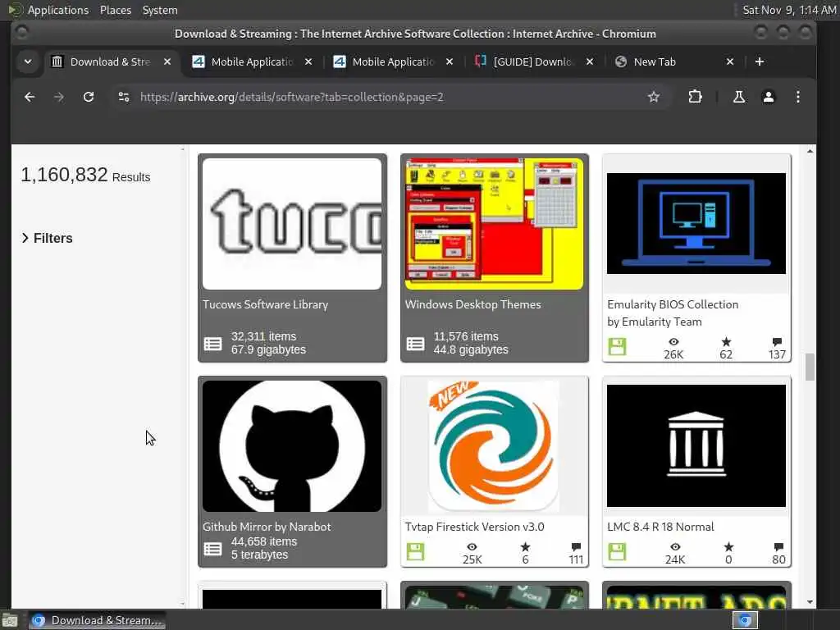Click favorites star on Emularity BIOS card
The width and height of the screenshot is (840, 630).
726,342
